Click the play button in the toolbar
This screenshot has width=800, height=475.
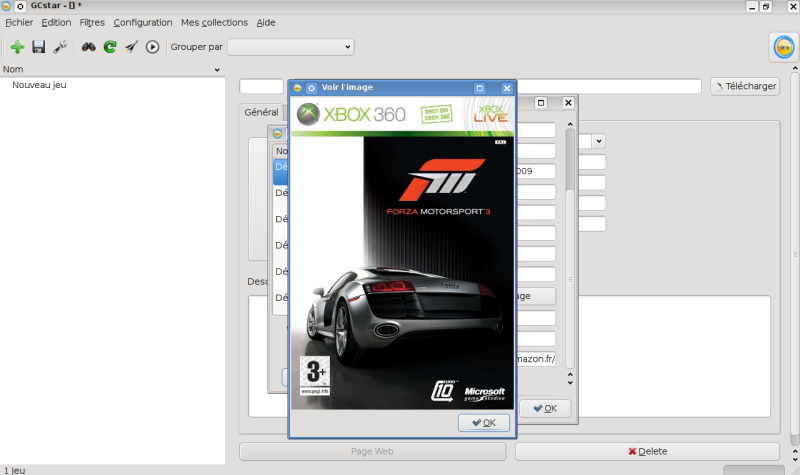tap(152, 47)
